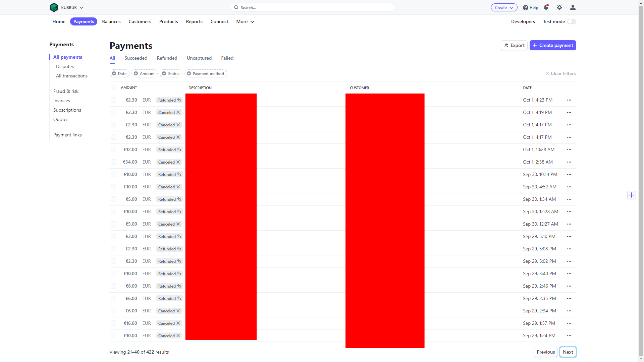Click the plus icon on right edge
The image size is (644, 362).
[x=632, y=195]
